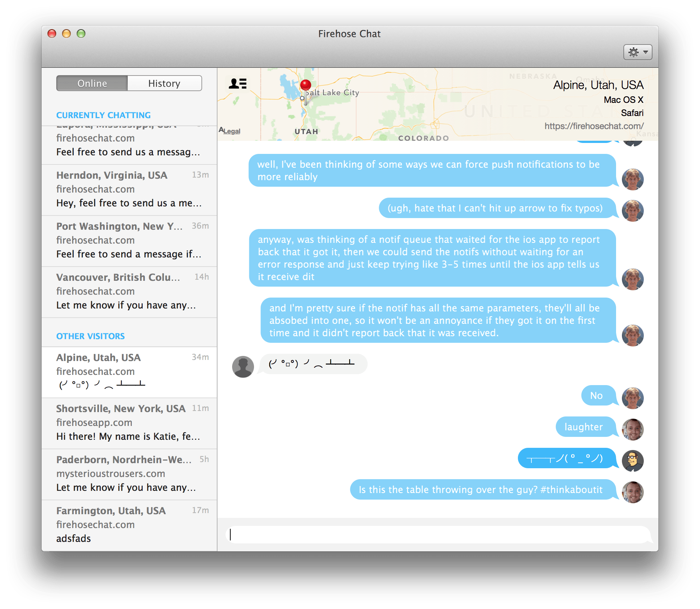The width and height of the screenshot is (700, 609).
Task: Click the visitor details contact card icon
Action: (x=238, y=84)
